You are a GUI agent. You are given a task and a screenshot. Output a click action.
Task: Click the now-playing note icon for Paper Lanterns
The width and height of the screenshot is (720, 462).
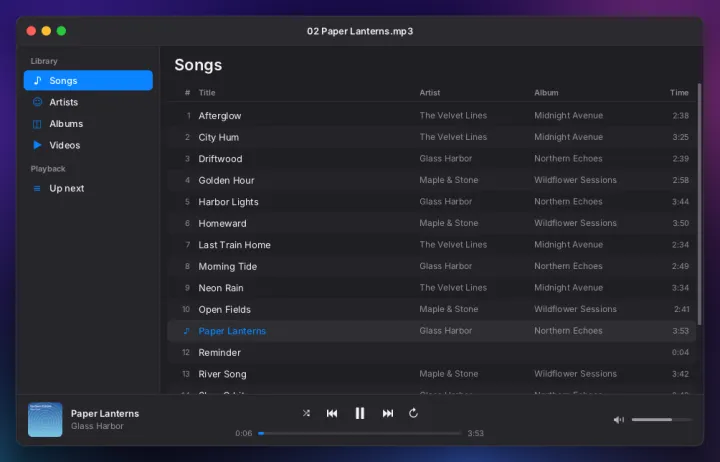(186, 331)
